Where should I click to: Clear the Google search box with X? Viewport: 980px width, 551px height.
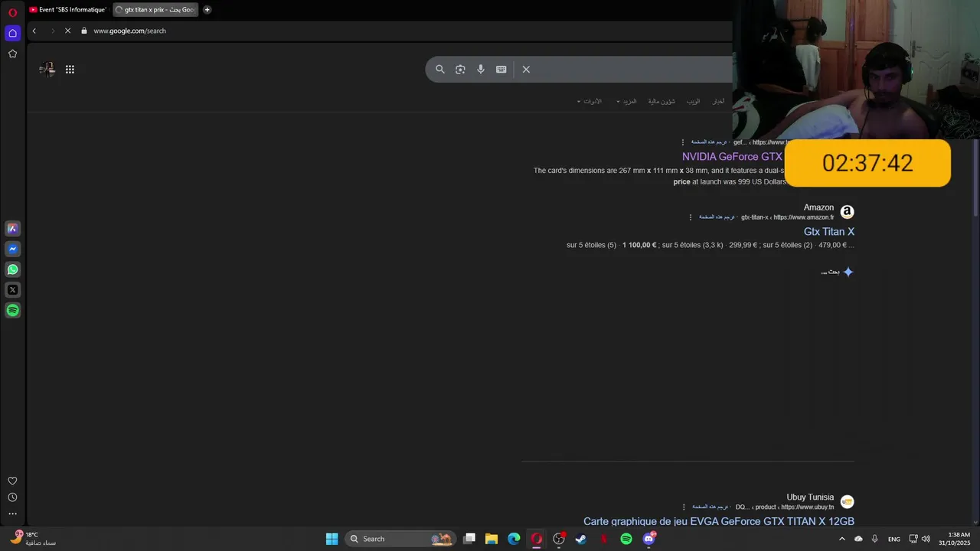tap(526, 69)
